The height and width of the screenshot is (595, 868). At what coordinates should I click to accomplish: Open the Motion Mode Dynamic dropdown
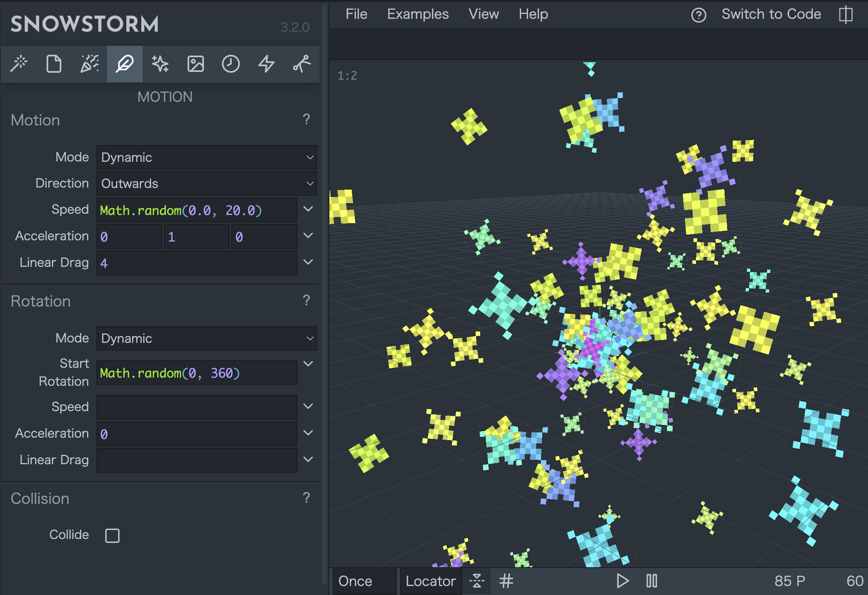tap(206, 157)
